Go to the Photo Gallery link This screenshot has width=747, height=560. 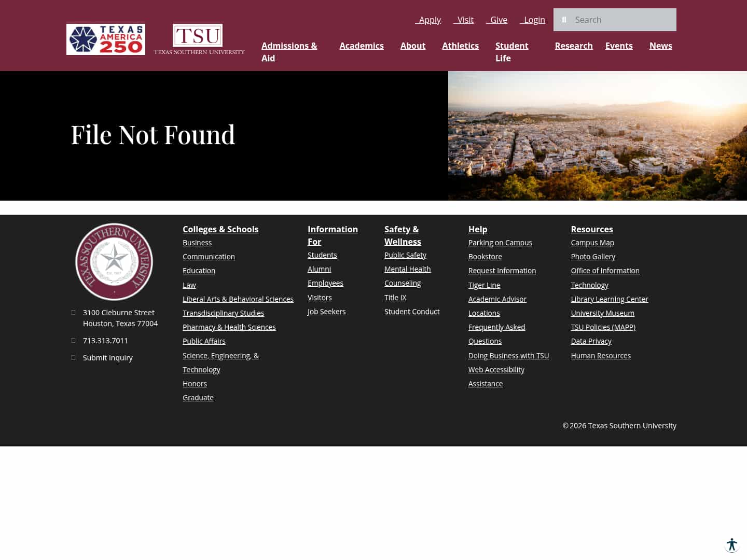coord(593,257)
